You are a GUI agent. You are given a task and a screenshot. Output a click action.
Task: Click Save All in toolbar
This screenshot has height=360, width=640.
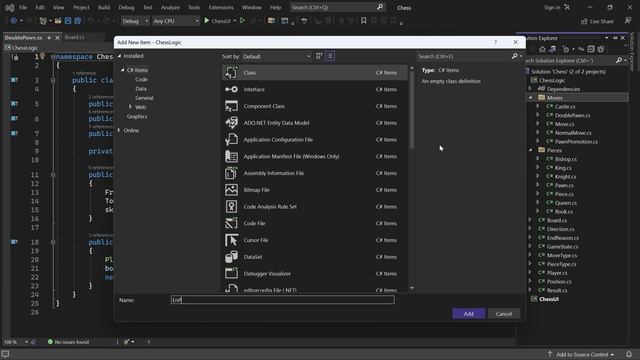coord(78,20)
